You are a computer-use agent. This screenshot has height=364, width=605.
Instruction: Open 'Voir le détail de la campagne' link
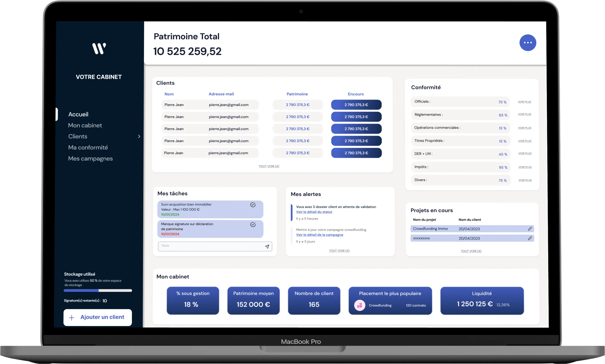tap(319, 235)
